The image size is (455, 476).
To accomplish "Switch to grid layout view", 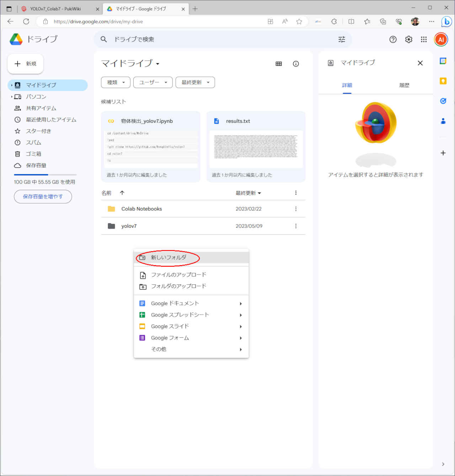I will [x=279, y=64].
